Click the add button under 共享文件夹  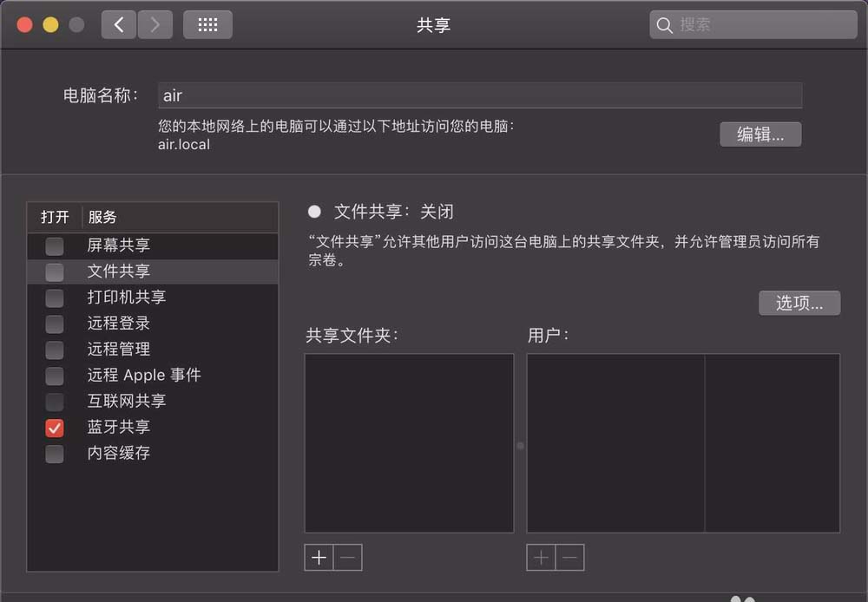319,558
